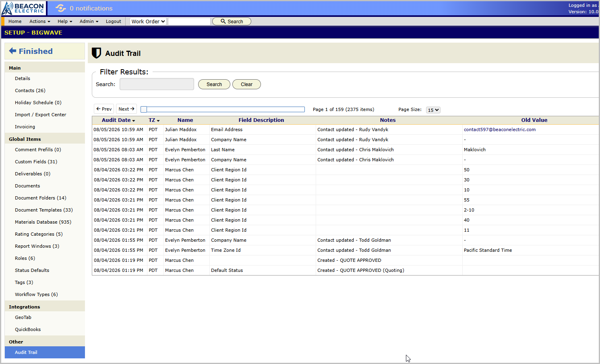600x364 pixels.
Task: Go to next page with Next
Action: point(126,109)
